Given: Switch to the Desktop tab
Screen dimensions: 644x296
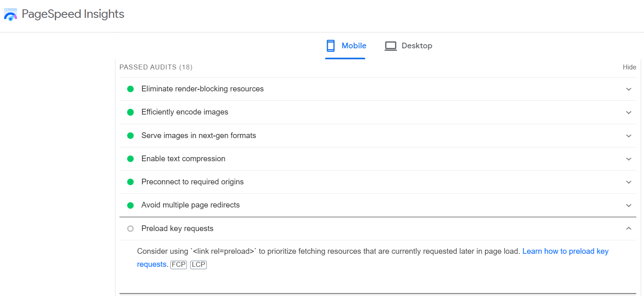Looking at the screenshot, I should [x=408, y=46].
